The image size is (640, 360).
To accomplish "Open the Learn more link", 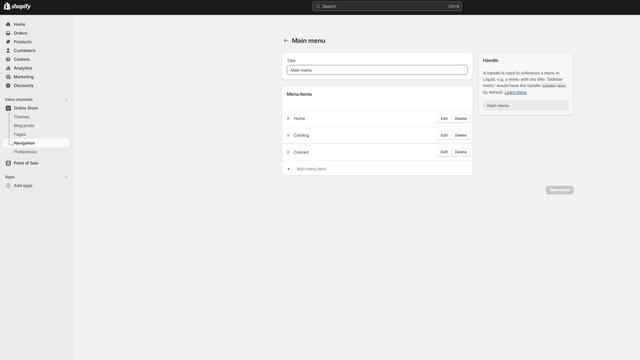I will (516, 92).
